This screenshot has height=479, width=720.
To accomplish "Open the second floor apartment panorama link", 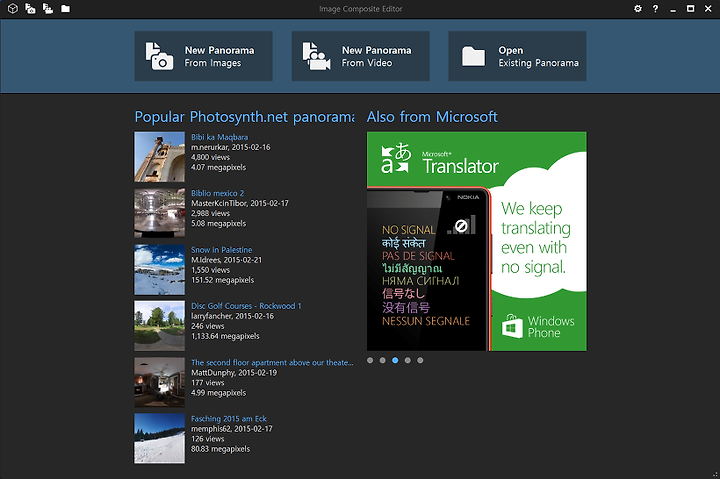I will [x=272, y=362].
